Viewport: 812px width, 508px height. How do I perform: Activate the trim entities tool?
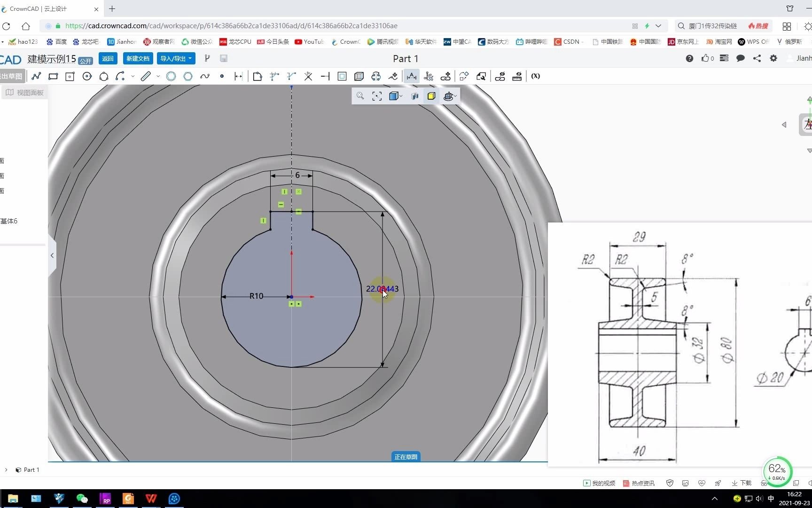click(x=308, y=76)
